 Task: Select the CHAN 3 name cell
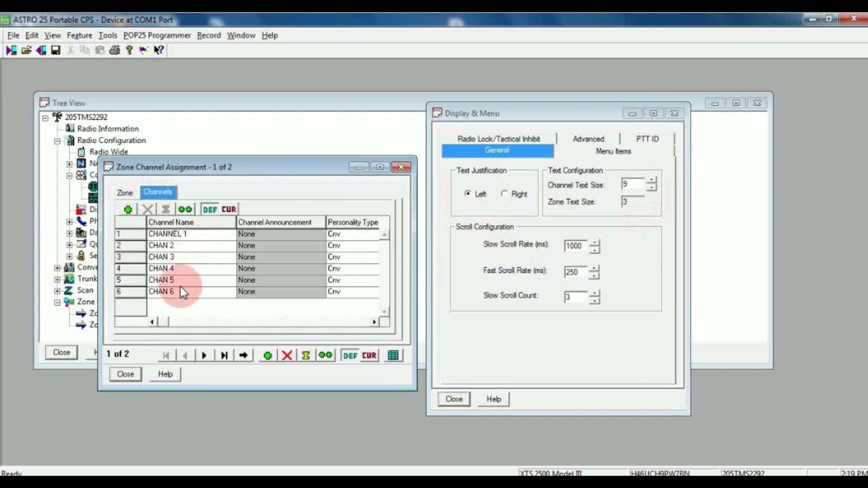(x=191, y=257)
